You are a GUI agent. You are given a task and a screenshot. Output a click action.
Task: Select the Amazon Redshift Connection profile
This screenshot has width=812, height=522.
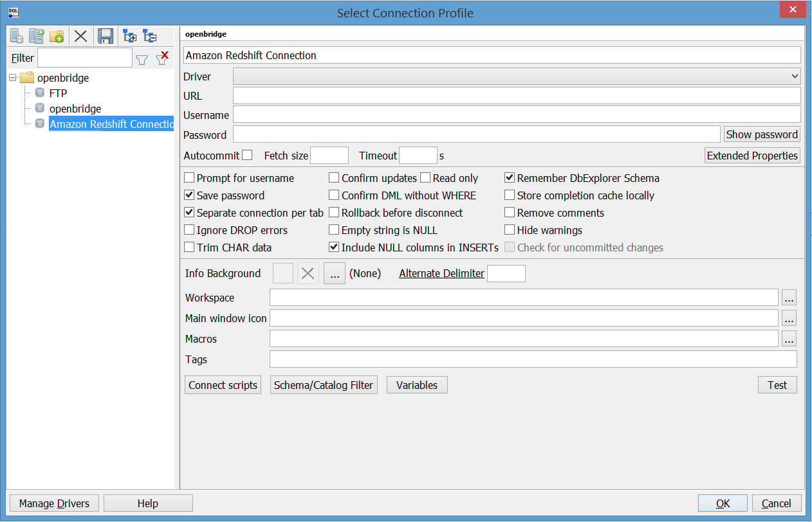(x=111, y=124)
